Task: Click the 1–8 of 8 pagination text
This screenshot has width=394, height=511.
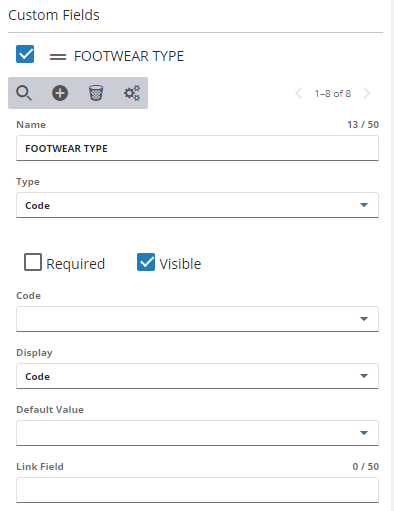Action: tap(333, 94)
